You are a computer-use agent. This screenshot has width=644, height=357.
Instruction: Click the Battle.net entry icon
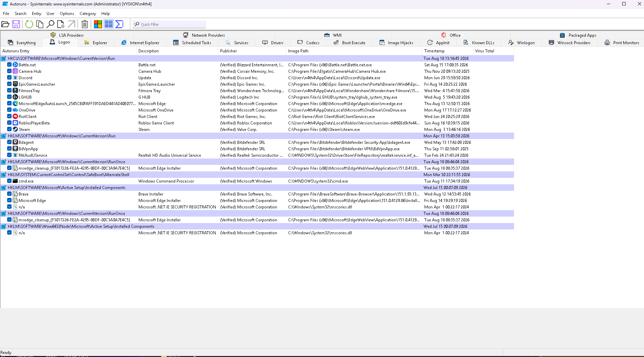[15, 65]
